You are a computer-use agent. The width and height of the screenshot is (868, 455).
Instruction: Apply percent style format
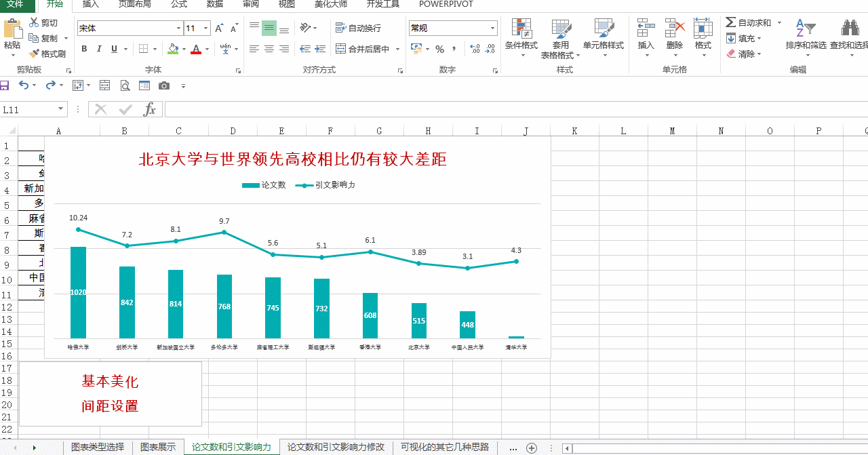pos(439,49)
